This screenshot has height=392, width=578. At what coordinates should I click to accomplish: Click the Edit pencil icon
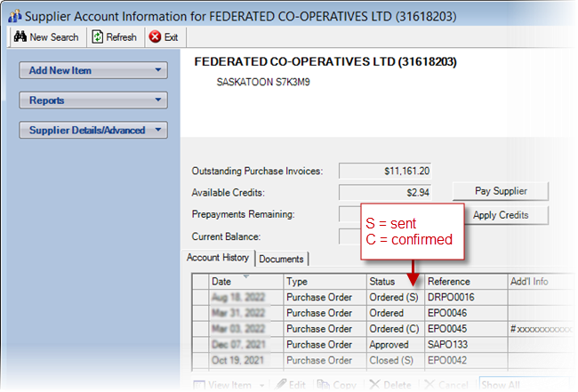(281, 385)
